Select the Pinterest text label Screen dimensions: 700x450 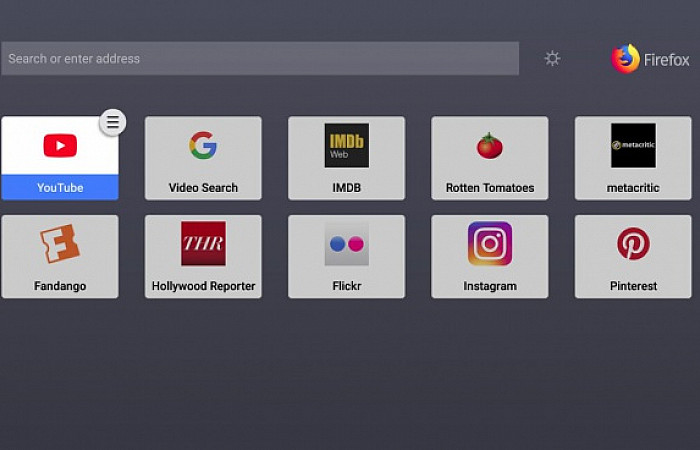(633, 286)
